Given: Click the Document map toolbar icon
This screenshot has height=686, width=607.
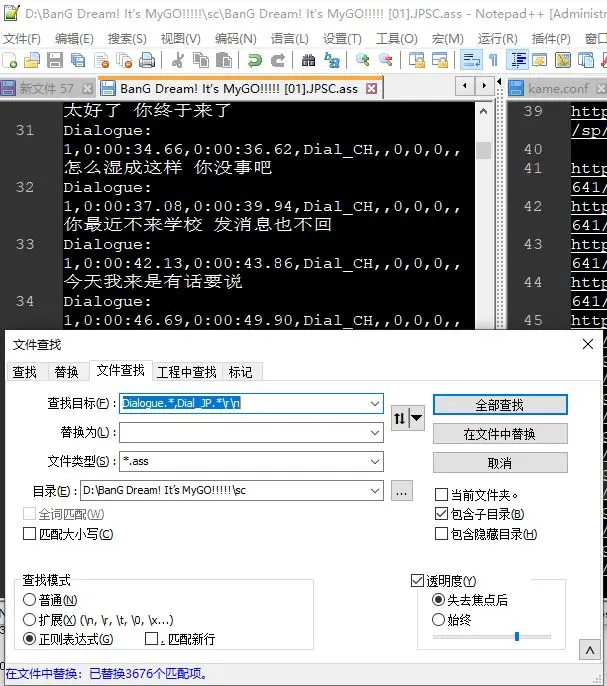Looking at the screenshot, I should (563, 60).
